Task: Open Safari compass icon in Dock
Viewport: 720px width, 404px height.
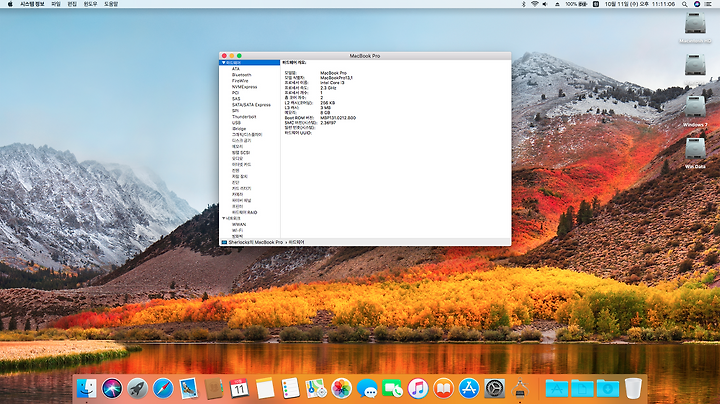Action: [163, 388]
